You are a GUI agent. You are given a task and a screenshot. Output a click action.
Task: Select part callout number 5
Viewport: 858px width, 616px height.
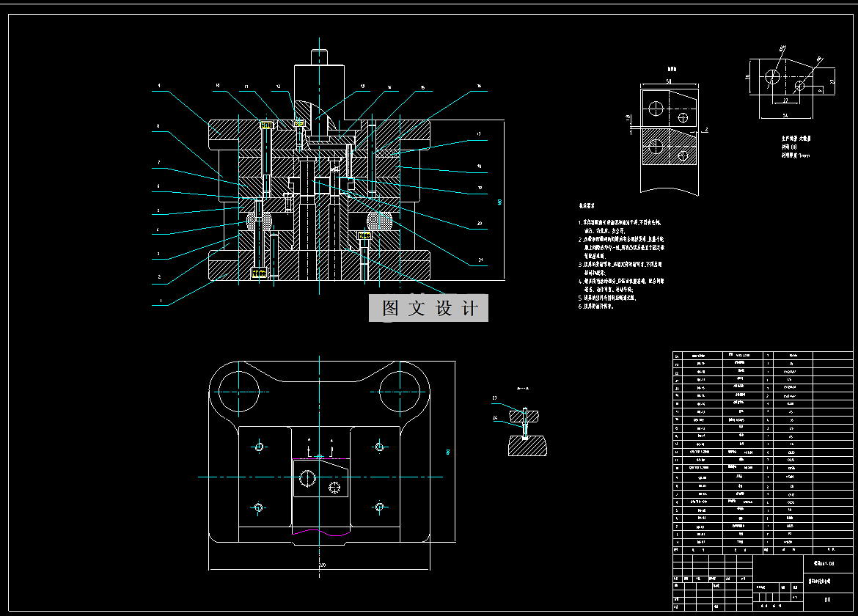[x=158, y=210]
